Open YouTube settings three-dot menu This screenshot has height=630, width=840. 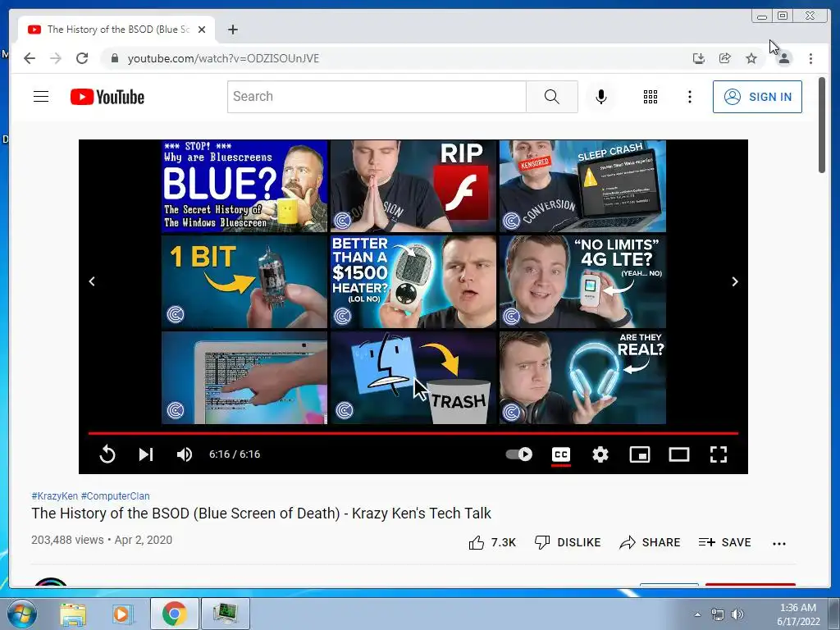[x=689, y=97]
